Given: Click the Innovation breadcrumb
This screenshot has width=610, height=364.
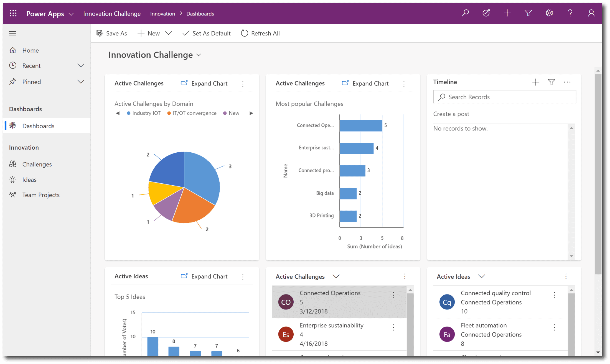Looking at the screenshot, I should 162,14.
